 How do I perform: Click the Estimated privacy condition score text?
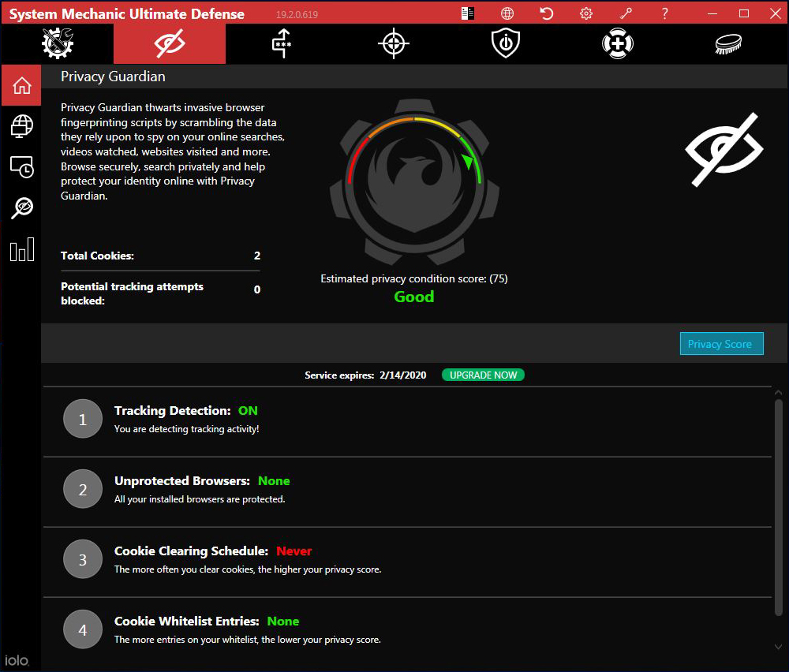point(414,278)
